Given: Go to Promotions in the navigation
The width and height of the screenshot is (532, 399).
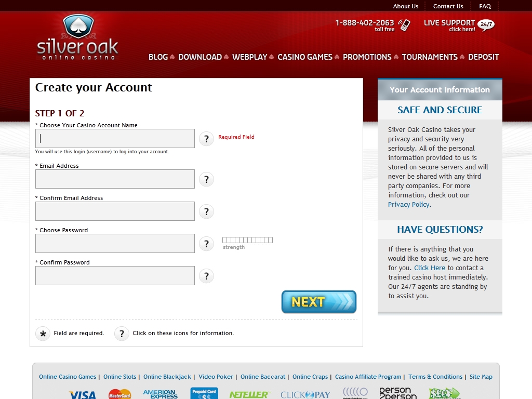Looking at the screenshot, I should point(367,57).
